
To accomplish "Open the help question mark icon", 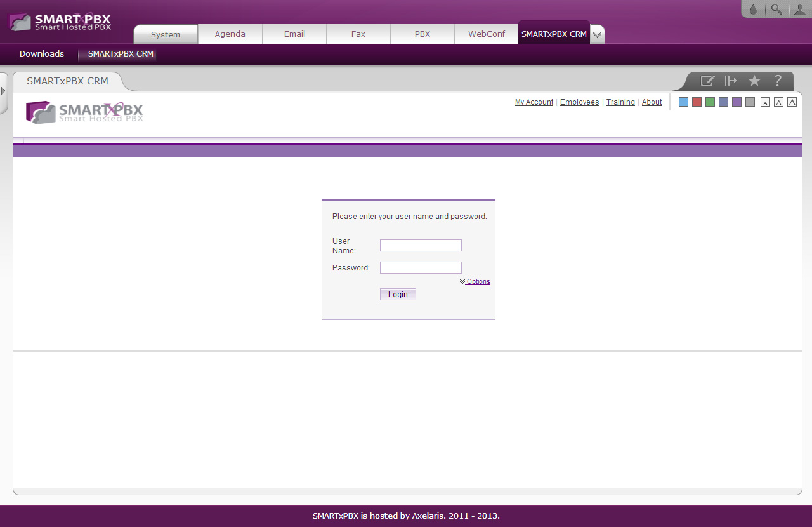I will coord(778,81).
